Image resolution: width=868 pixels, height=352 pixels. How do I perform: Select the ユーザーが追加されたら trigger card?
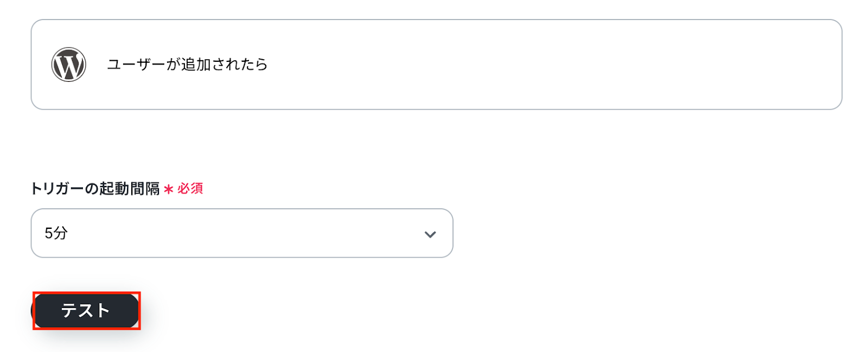point(436,65)
